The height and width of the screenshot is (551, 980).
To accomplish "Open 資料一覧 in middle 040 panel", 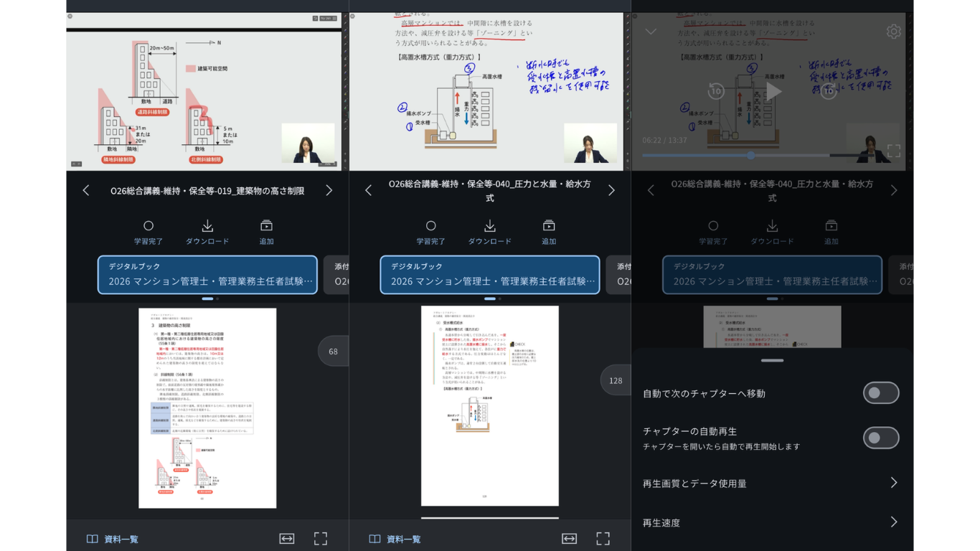I will point(395,539).
